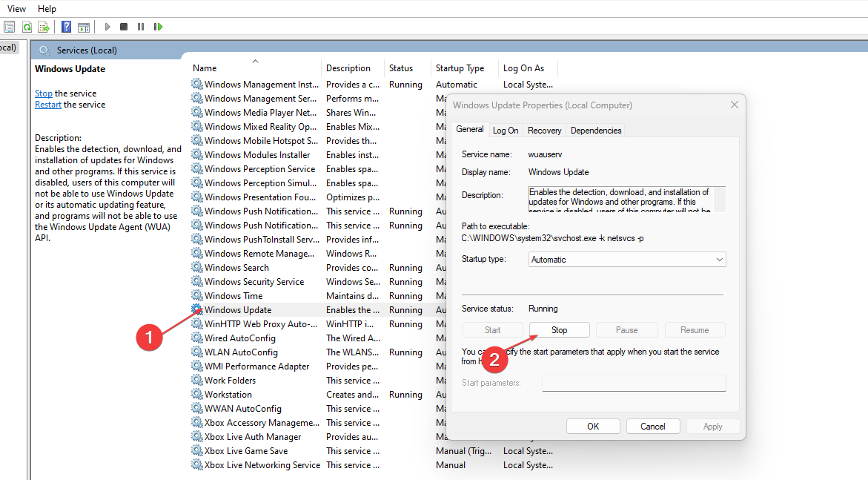Sort by the Description column header
This screenshot has width=868, height=480.
pos(352,68)
